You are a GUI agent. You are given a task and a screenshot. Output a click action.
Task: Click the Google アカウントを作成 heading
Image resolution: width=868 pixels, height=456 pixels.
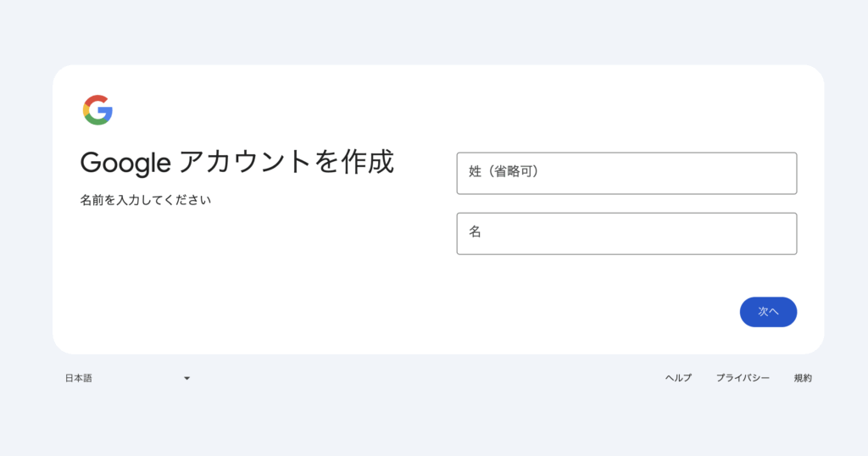pos(236,161)
